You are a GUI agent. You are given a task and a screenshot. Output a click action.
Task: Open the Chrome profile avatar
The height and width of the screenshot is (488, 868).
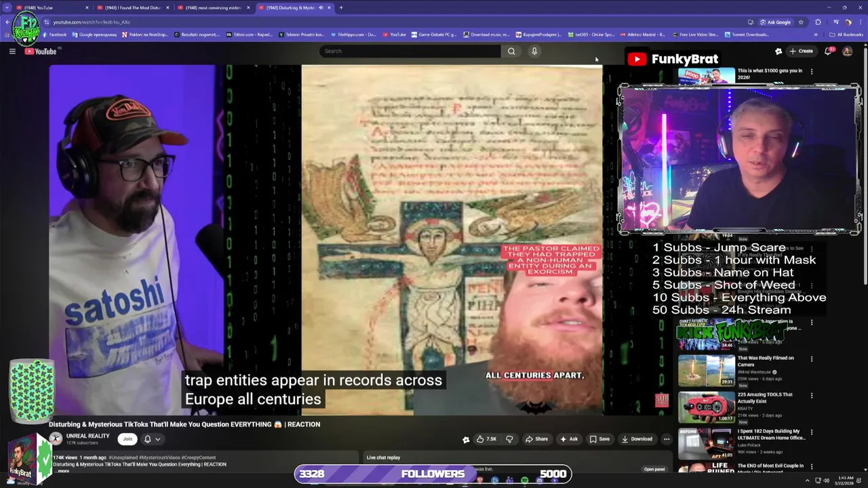[848, 22]
